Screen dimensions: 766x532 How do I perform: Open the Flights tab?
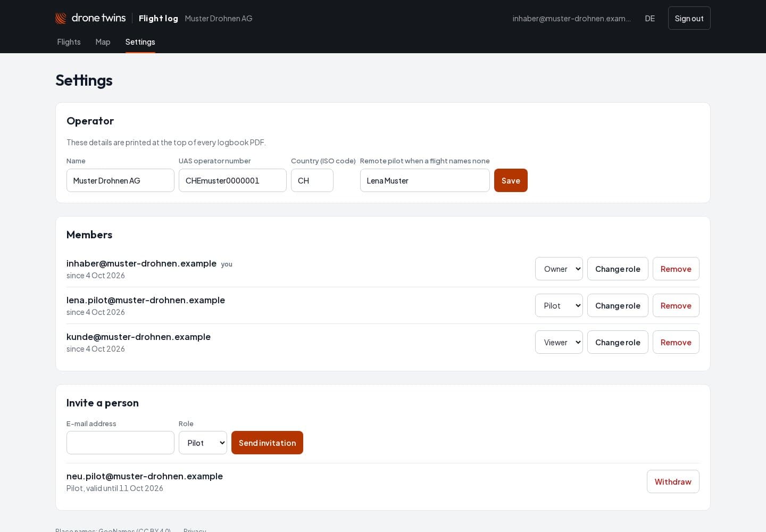pyautogui.click(x=69, y=42)
